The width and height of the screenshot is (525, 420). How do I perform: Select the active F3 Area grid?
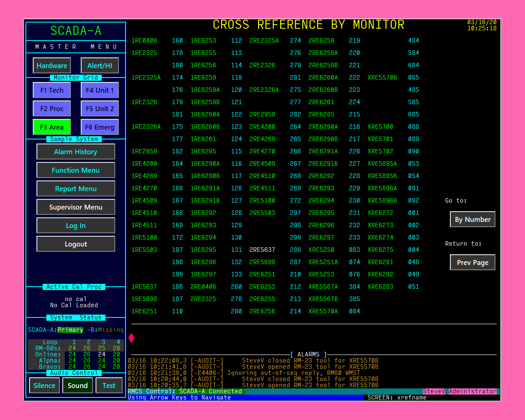pyautogui.click(x=52, y=127)
